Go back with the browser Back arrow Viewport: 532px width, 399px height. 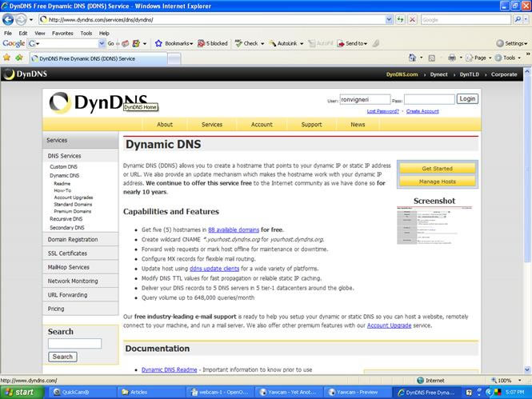click(8, 20)
